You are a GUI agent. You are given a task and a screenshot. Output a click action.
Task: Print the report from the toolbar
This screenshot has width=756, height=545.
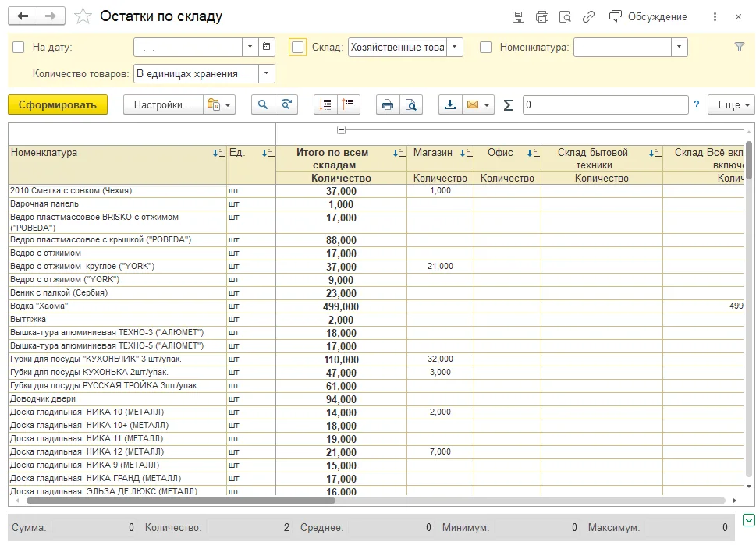(x=388, y=104)
